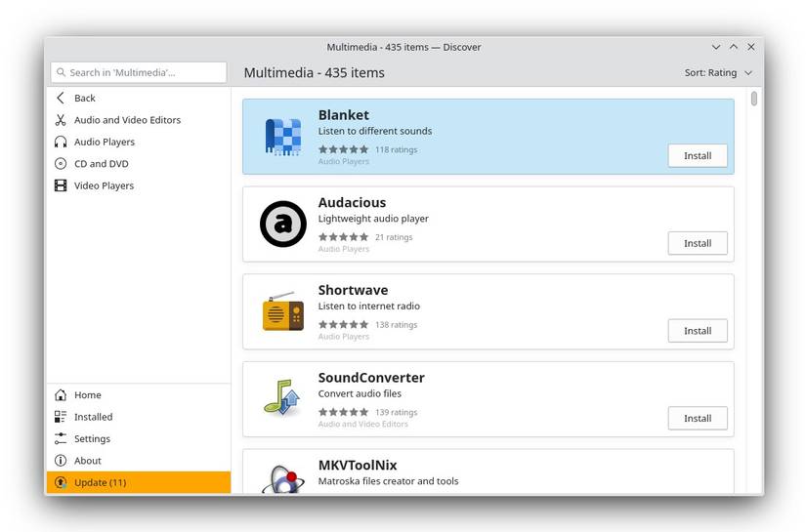Click the Installed grid icon
Image resolution: width=806 pixels, height=532 pixels.
[61, 417]
